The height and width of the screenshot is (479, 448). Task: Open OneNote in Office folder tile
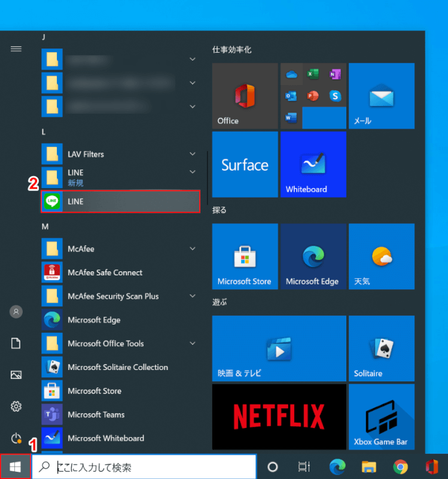pyautogui.click(x=335, y=74)
